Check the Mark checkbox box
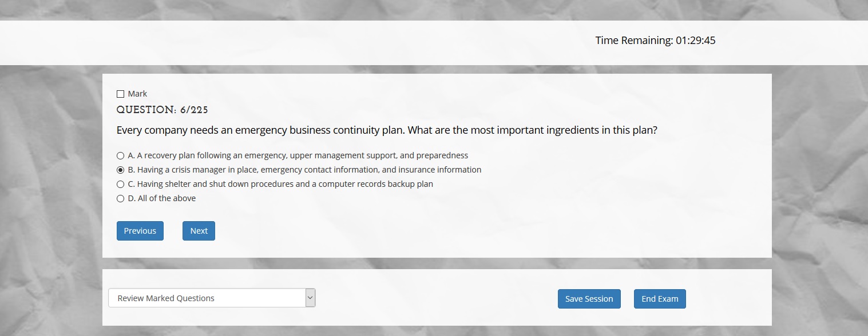This screenshot has height=336, width=868. [x=120, y=94]
